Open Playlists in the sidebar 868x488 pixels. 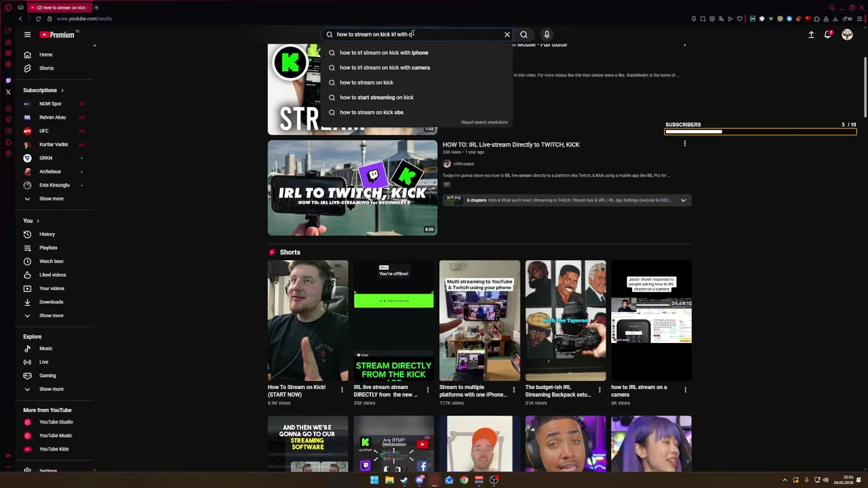click(48, 247)
